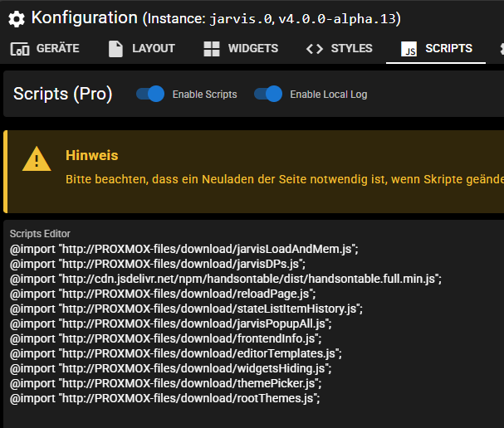Turn off the Enable Local Log switch

(268, 94)
